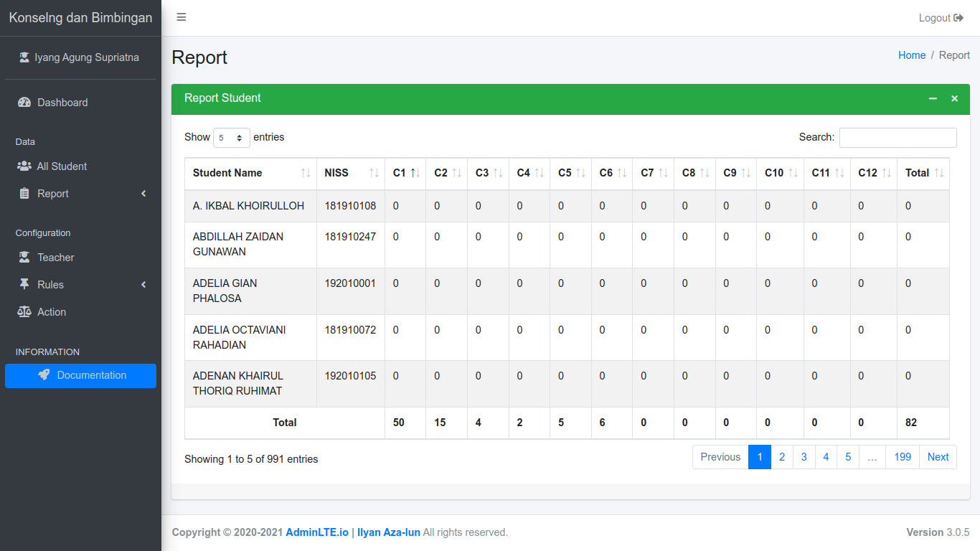Click the Iyang Agung Supriatna user name
The image size is (980, 551).
coord(87,57)
